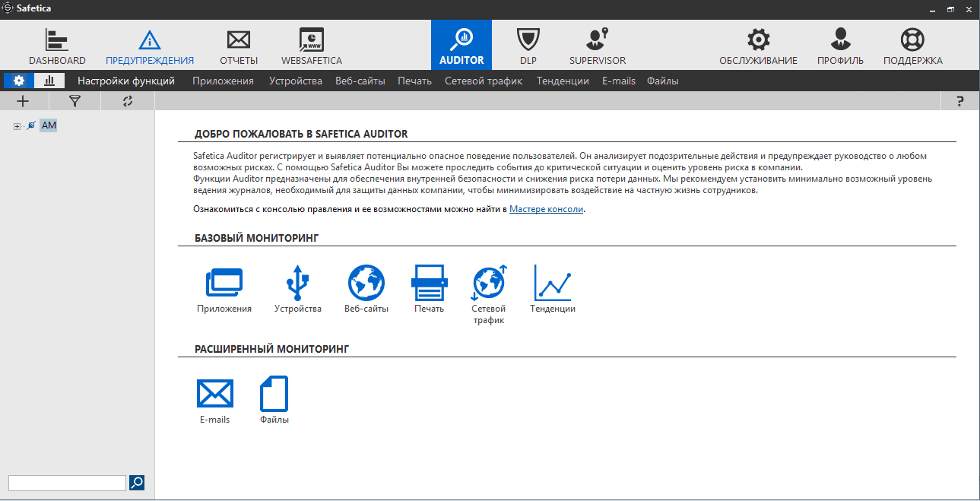980x501 pixels.
Task: Switch to settings gear view mode
Action: (x=19, y=81)
